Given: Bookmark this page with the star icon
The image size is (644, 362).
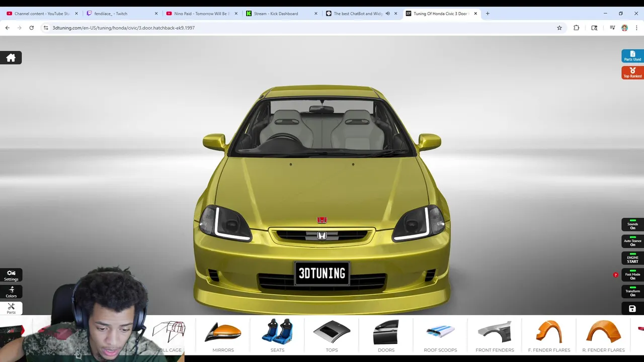Looking at the screenshot, I should click(x=559, y=28).
